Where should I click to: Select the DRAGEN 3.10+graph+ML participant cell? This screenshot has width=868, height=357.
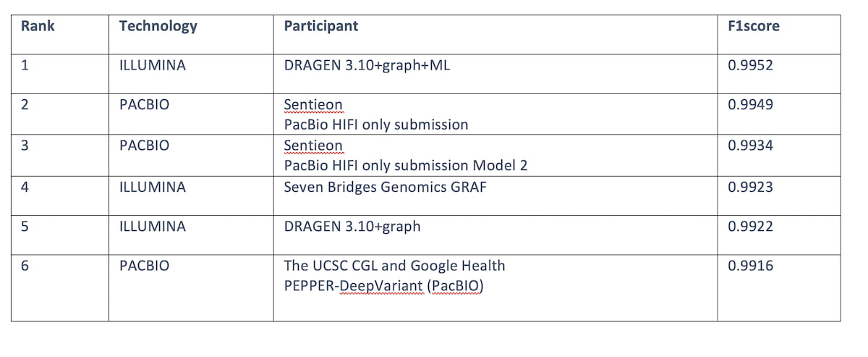[x=368, y=65]
